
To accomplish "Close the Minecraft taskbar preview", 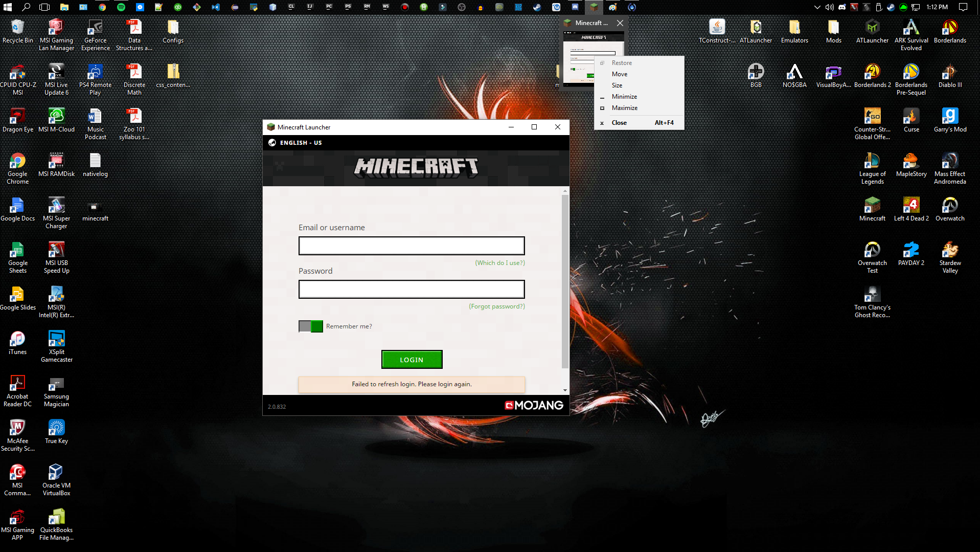I will click(620, 23).
